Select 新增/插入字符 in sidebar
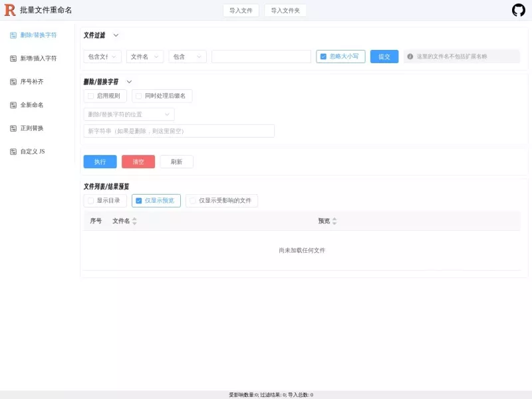 pos(39,59)
